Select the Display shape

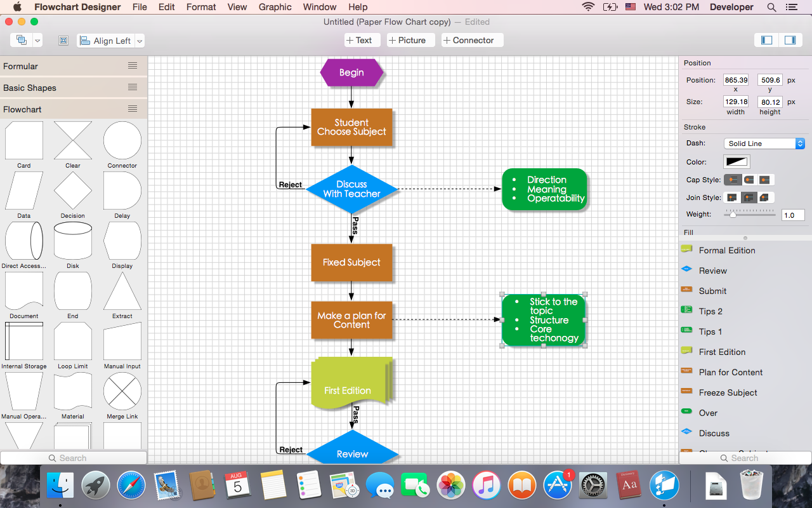click(122, 241)
